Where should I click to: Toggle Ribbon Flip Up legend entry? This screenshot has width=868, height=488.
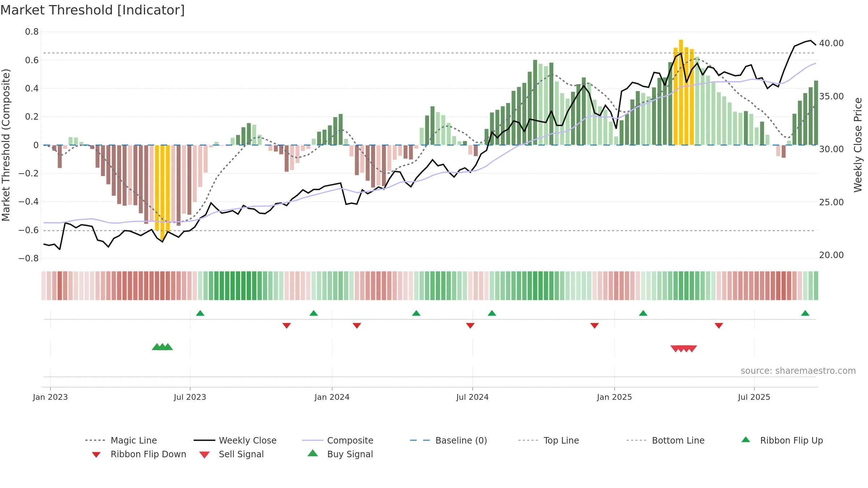pyautogui.click(x=782, y=440)
